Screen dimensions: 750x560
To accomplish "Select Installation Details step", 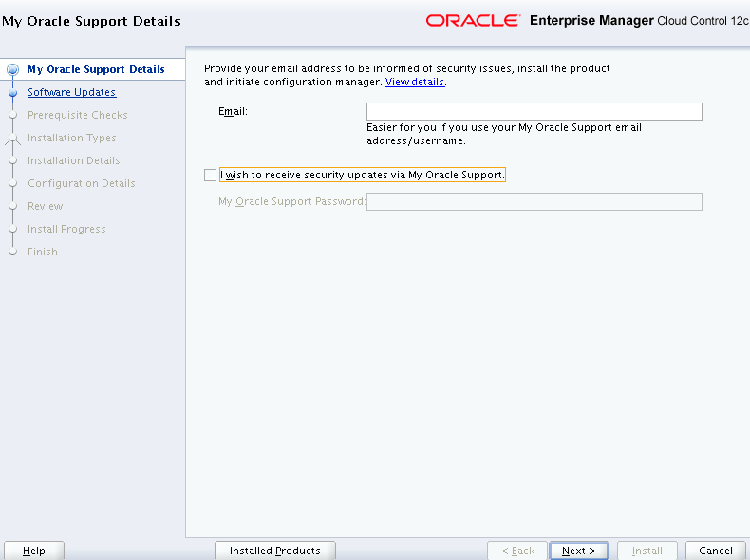I will (73, 160).
